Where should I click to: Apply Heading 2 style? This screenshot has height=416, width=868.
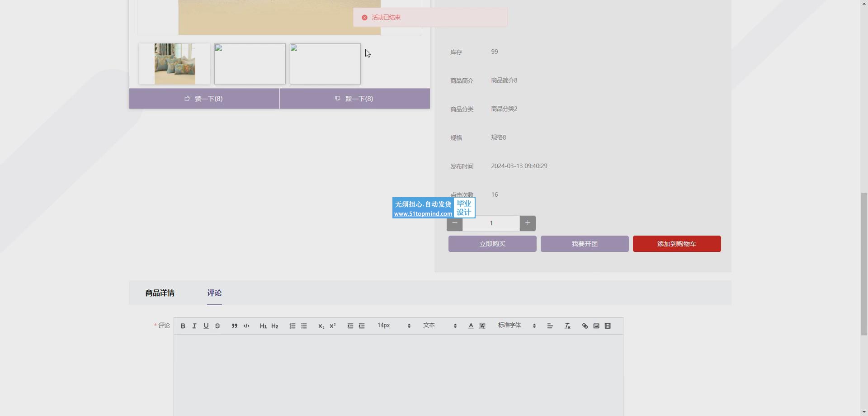275,326
